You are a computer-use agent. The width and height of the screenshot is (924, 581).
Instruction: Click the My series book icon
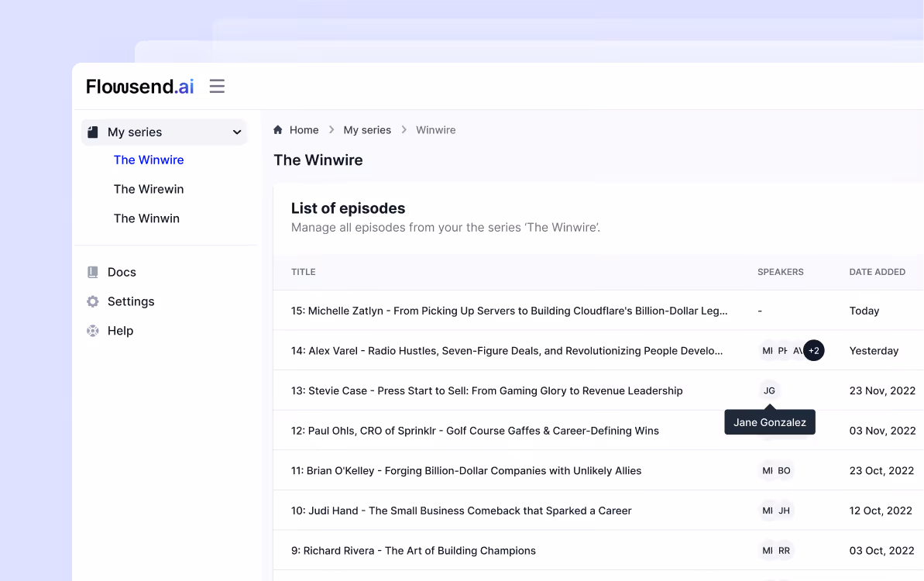tap(92, 132)
